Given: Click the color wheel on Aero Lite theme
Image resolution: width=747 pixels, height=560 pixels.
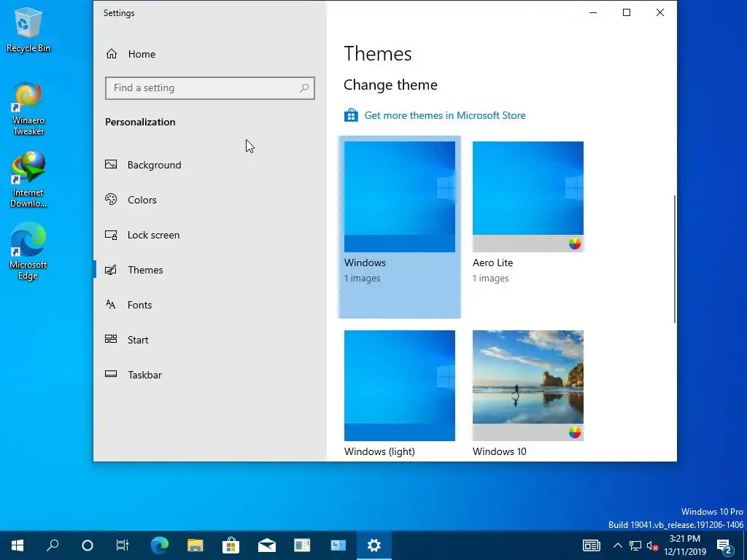Looking at the screenshot, I should click(x=575, y=244).
